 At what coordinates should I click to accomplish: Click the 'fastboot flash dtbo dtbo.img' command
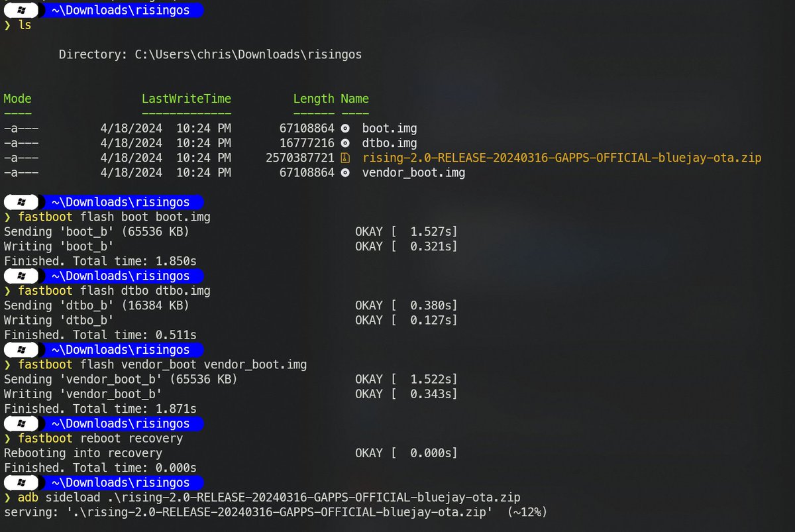pos(114,291)
